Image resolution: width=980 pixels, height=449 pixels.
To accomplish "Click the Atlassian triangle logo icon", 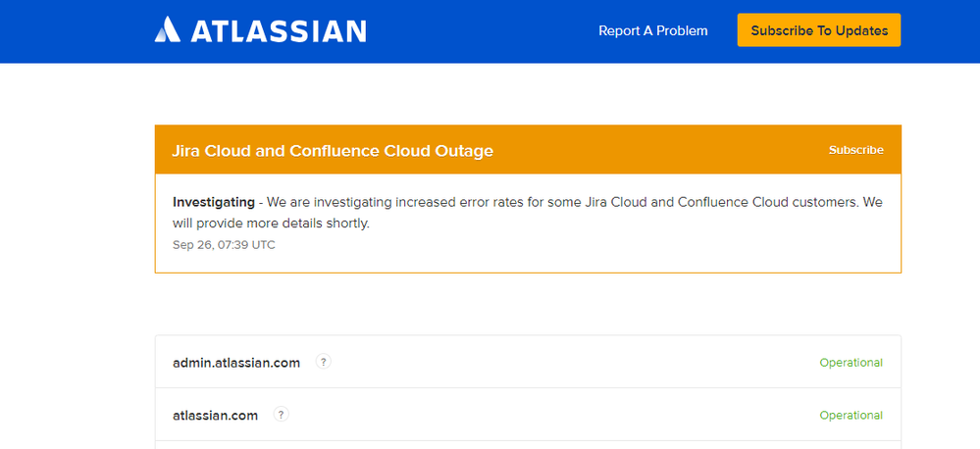I will [167, 29].
